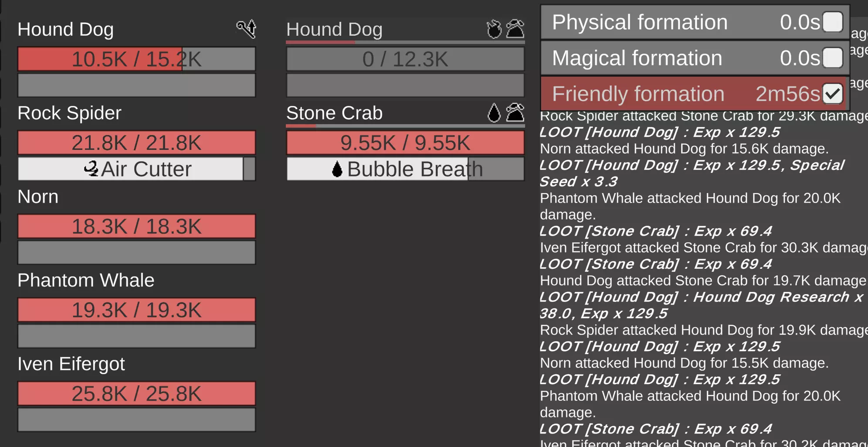Screen dimensions: 868x447
Task: Click the fire element icon on enemy Hound Dog
Action: tap(494, 29)
